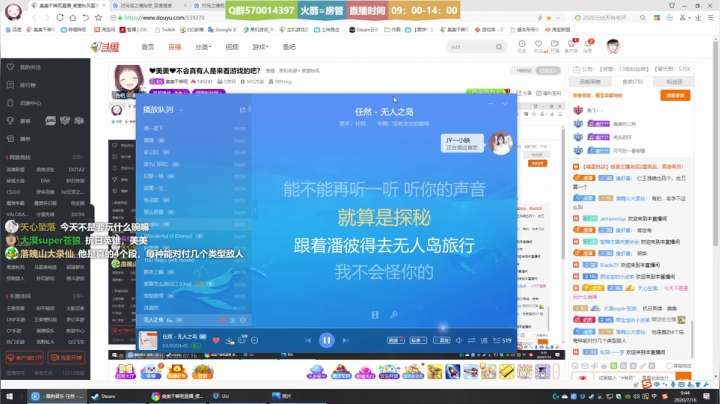Viewport: 720px width, 404px height.
Task: Open the Twitch bookmark
Action: (x=165, y=29)
